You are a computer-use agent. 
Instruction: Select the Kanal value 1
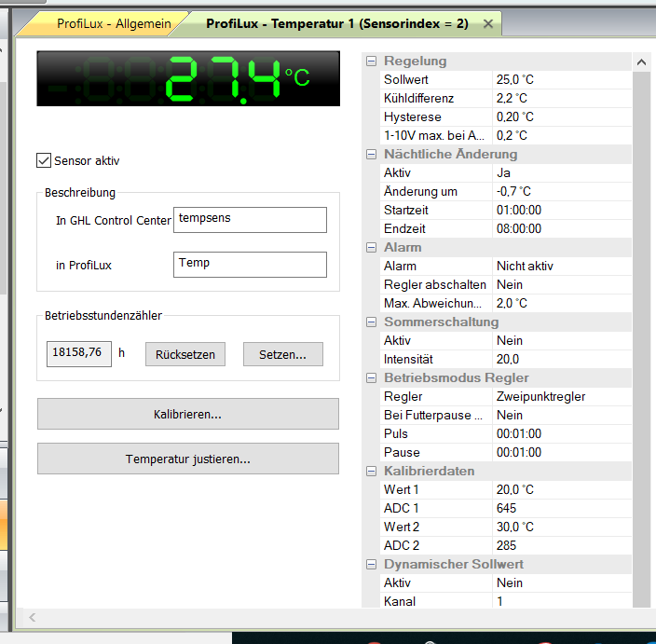click(562, 601)
